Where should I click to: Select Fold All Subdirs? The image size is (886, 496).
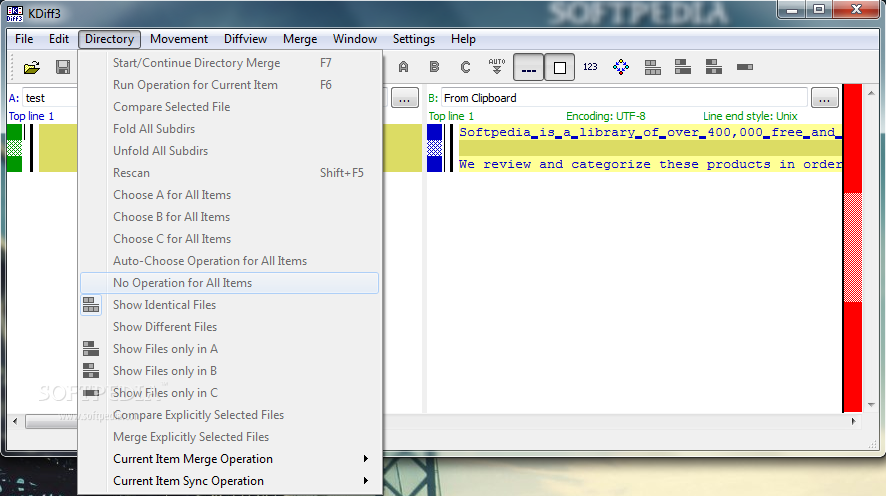pyautogui.click(x=229, y=129)
